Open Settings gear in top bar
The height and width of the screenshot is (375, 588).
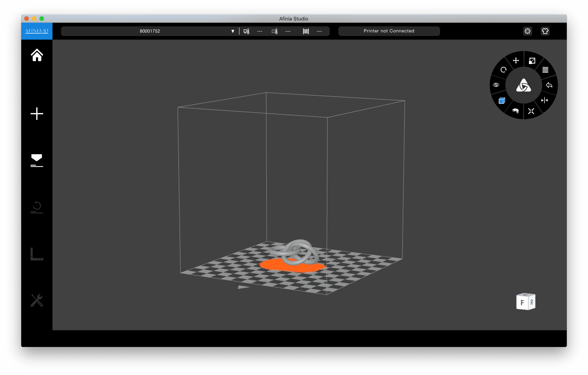coord(527,31)
